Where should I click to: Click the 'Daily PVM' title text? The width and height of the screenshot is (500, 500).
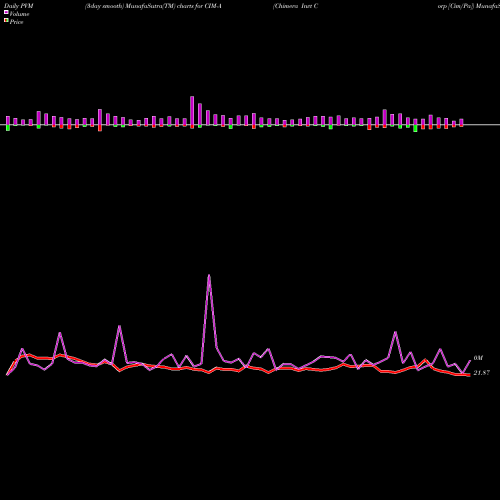click(19, 6)
